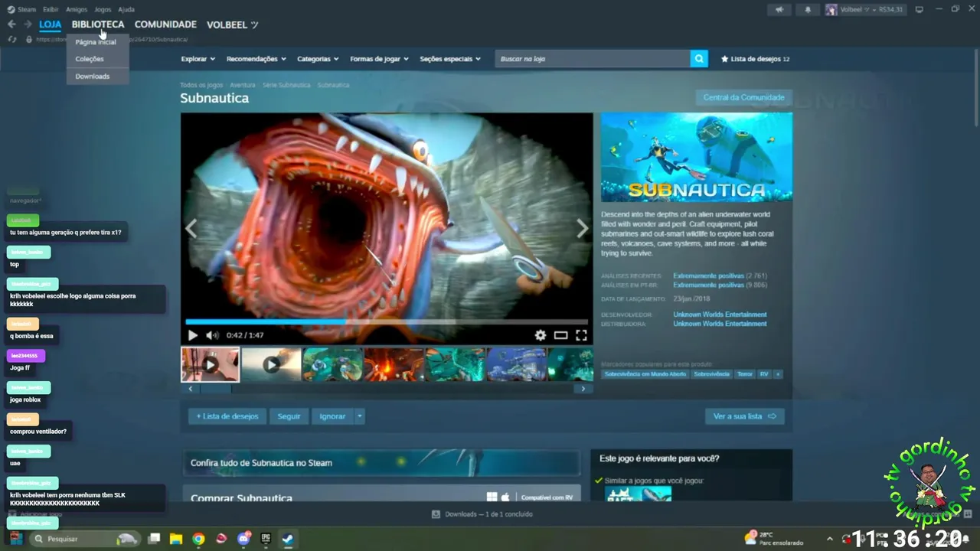This screenshot has height=551, width=980.
Task: Open recent reviews Extremamente positivas link
Action: (x=708, y=275)
